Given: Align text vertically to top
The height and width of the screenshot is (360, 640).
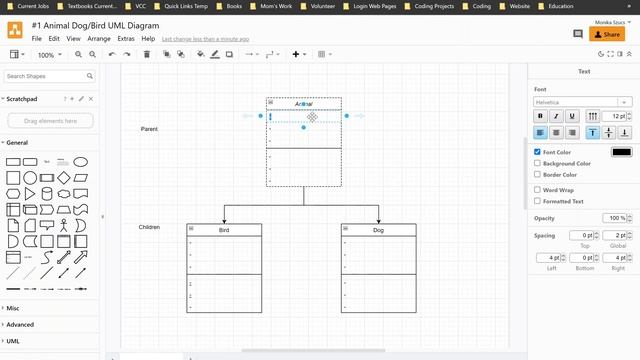Looking at the screenshot, I should click(x=593, y=132).
